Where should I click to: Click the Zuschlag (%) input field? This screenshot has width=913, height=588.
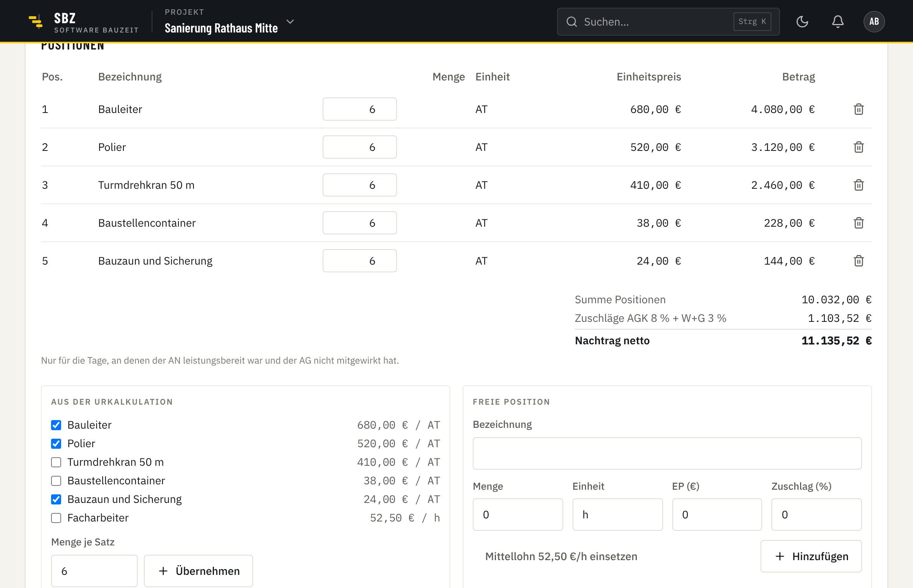coord(816,514)
